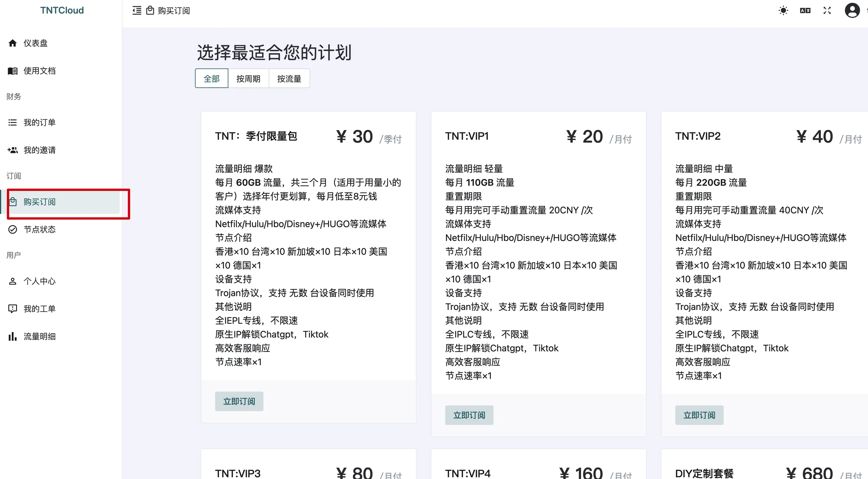Select the 我的订单 list icon
The height and width of the screenshot is (479, 868).
coord(12,122)
